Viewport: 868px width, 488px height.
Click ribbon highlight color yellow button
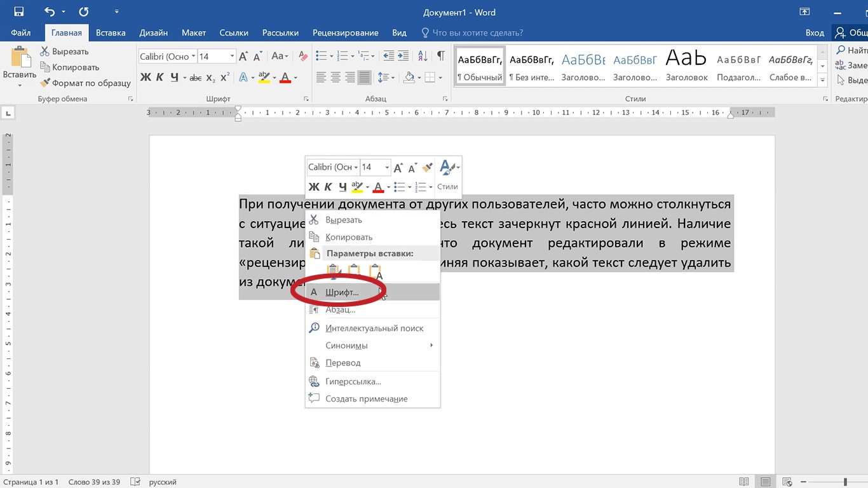tap(264, 78)
